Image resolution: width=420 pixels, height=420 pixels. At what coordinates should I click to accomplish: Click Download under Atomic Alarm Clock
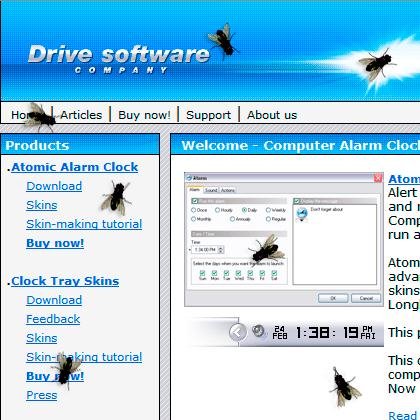point(54,186)
